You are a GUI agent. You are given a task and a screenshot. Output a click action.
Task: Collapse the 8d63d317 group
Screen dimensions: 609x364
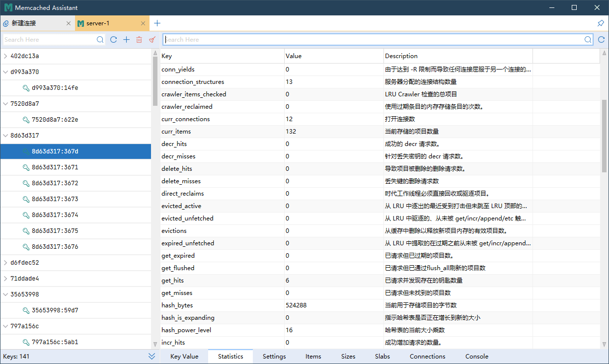pyautogui.click(x=5, y=136)
